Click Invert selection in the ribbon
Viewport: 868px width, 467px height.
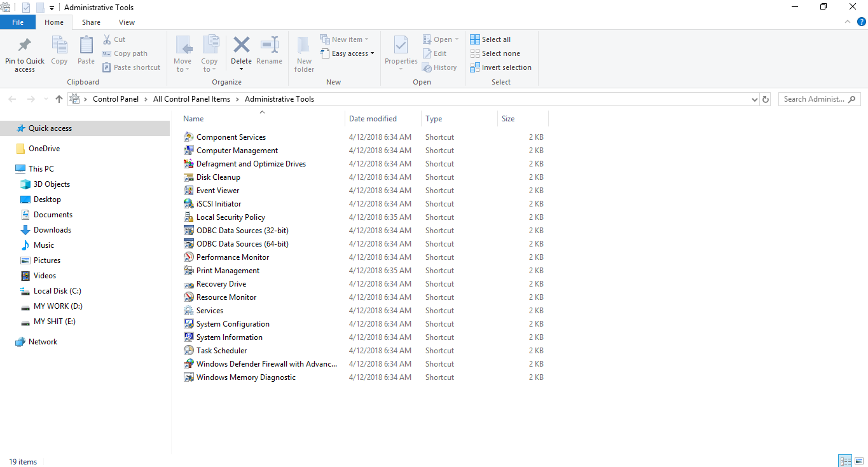(500, 67)
